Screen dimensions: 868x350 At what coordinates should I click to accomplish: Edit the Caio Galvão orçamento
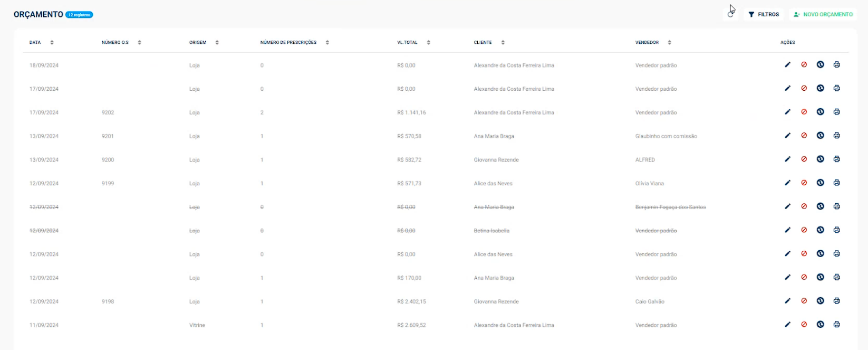(x=787, y=301)
